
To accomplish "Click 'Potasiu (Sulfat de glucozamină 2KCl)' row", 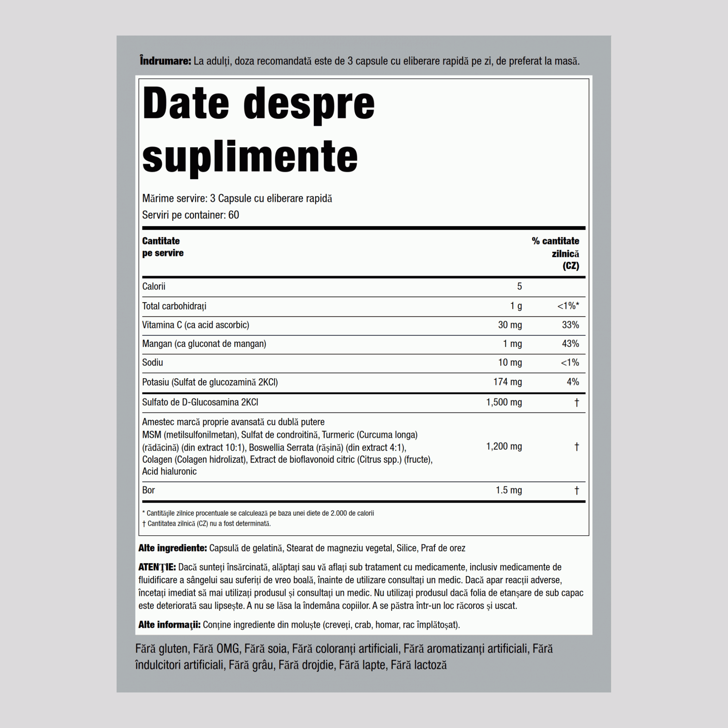I will tap(210, 382).
